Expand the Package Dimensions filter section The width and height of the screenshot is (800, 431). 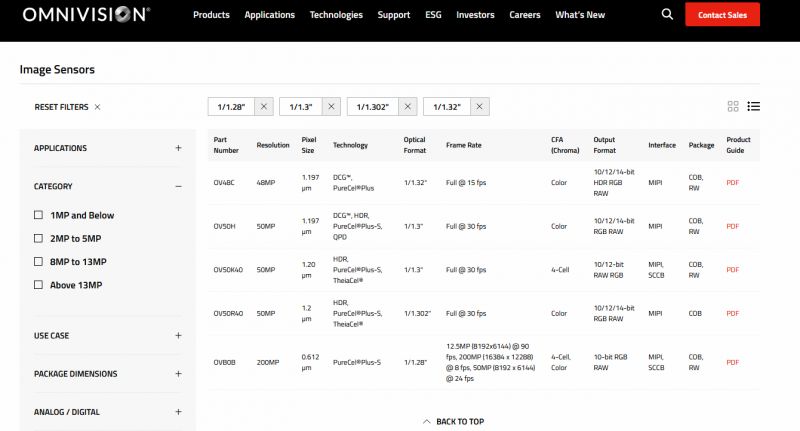[178, 374]
